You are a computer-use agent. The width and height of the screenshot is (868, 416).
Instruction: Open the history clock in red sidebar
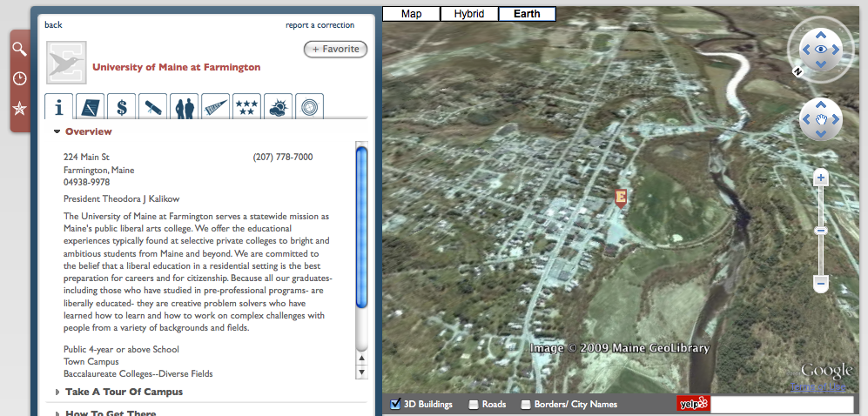click(19, 78)
